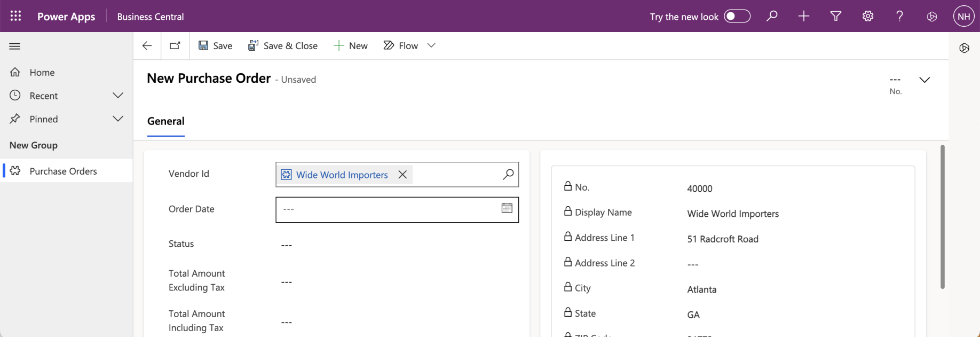Screen dimensions: 980x337
Task: Remove Wide World Importers from Vendor Id
Action: tap(402, 175)
